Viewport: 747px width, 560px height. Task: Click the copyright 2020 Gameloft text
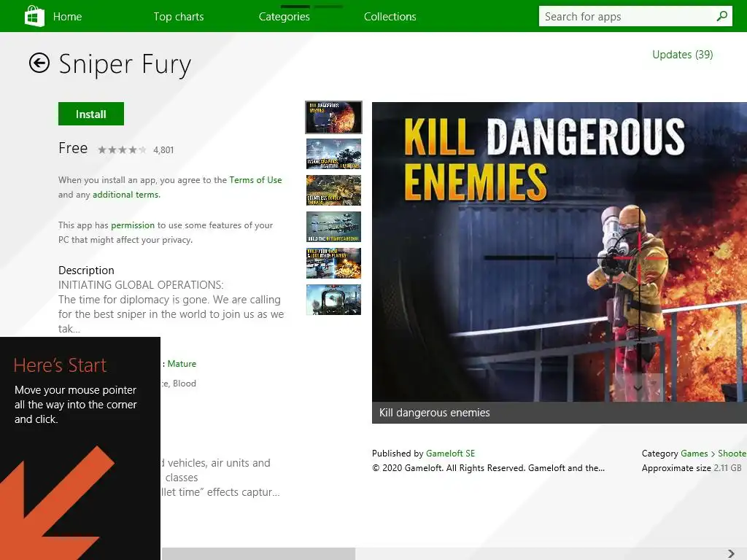(488, 468)
